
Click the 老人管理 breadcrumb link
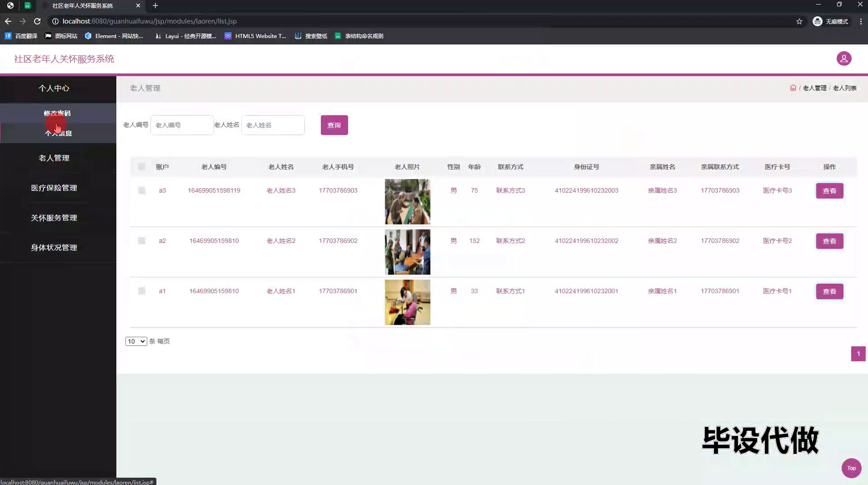pos(814,88)
